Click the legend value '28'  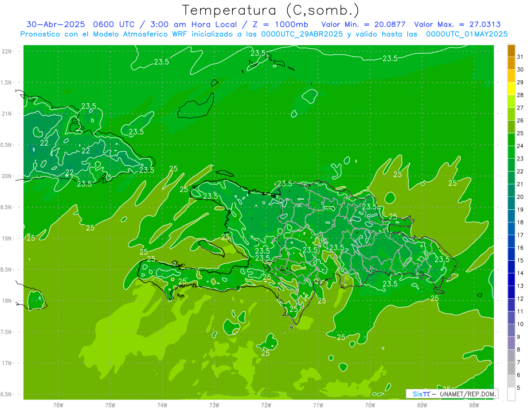click(520, 95)
